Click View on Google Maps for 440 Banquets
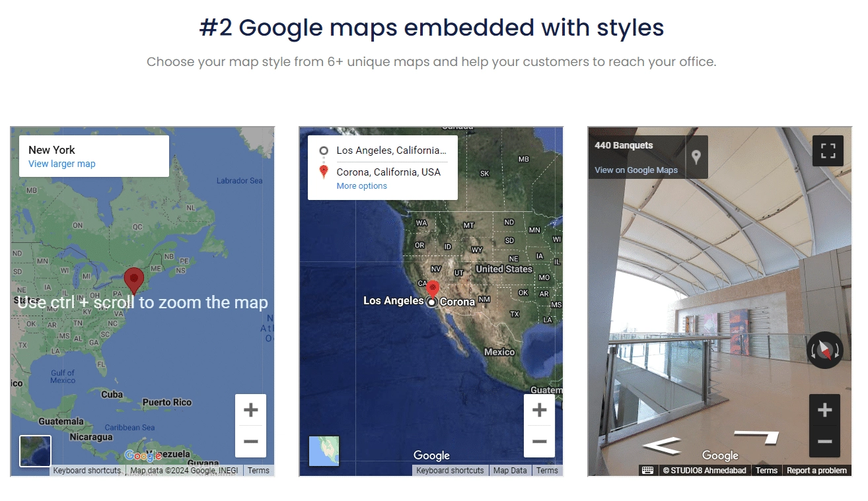Image resolution: width=868 pixels, height=501 pixels. (x=637, y=170)
